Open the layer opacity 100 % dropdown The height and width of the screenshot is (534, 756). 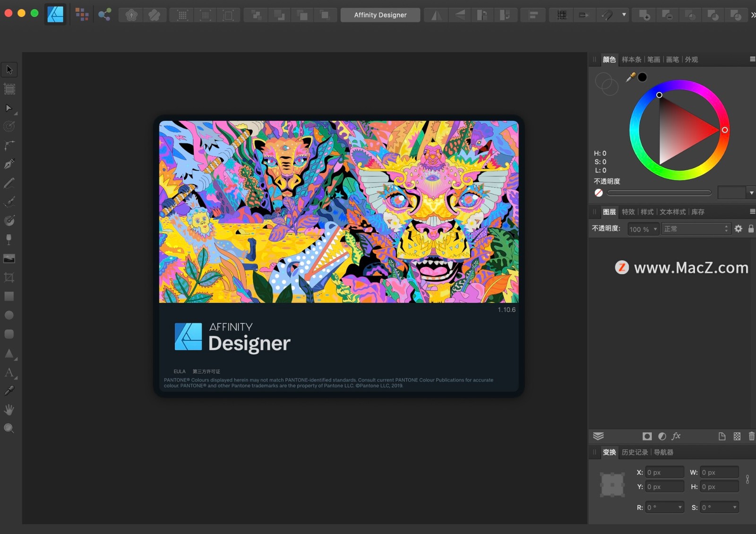pyautogui.click(x=643, y=229)
